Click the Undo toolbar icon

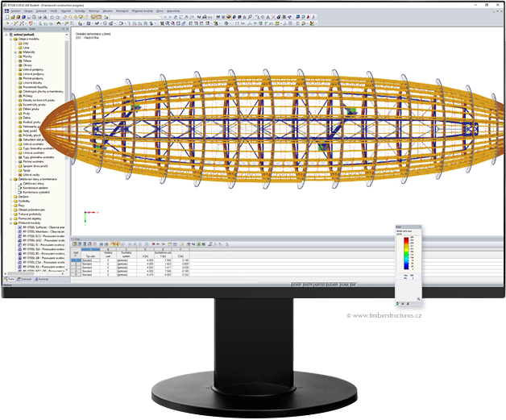click(x=52, y=17)
